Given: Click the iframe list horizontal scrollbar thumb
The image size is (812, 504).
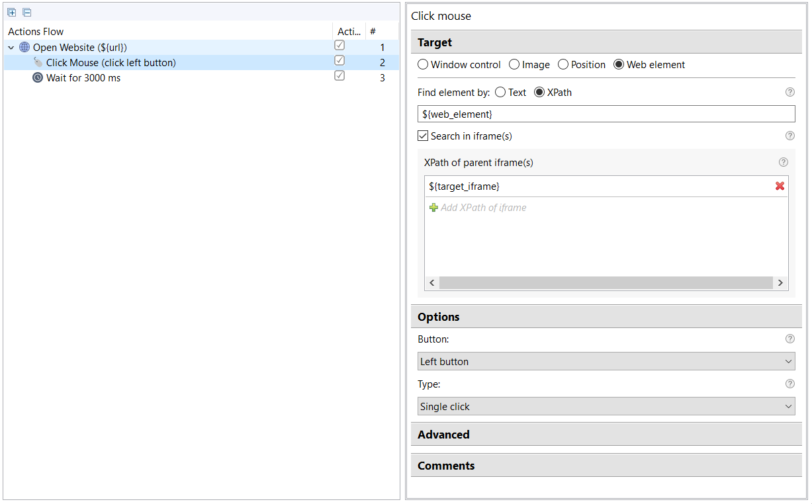Looking at the screenshot, I should tap(606, 282).
